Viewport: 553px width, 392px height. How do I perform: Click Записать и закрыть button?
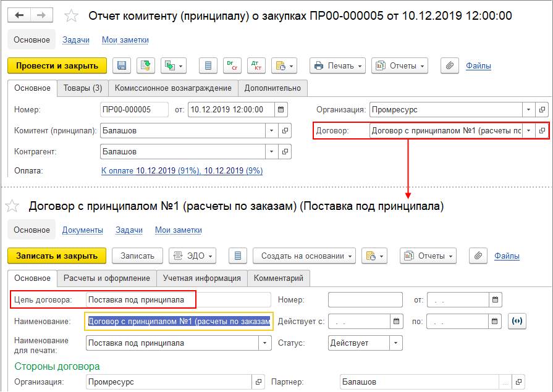57,256
